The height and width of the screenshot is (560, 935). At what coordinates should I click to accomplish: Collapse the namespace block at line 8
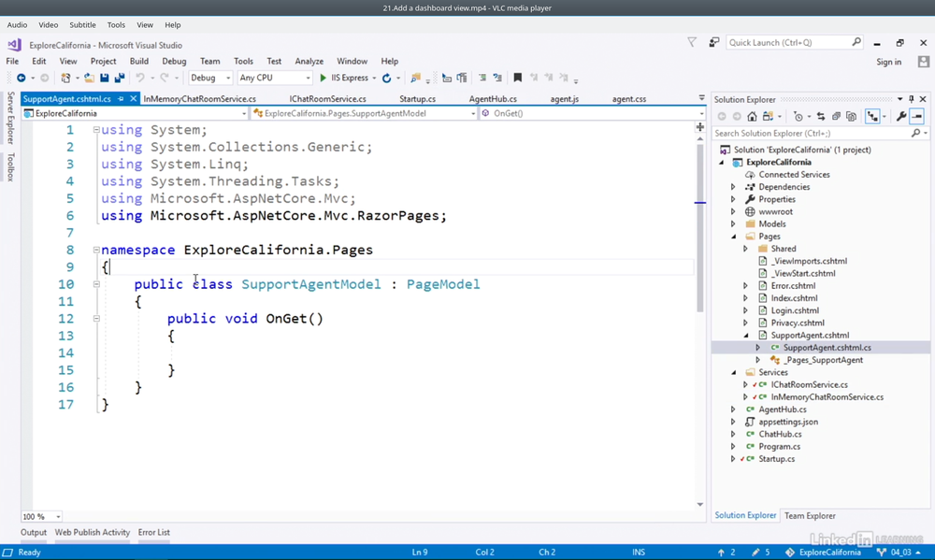(x=96, y=250)
